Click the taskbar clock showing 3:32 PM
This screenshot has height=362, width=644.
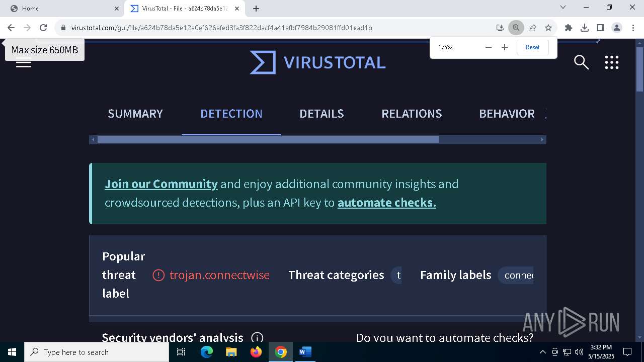click(601, 352)
